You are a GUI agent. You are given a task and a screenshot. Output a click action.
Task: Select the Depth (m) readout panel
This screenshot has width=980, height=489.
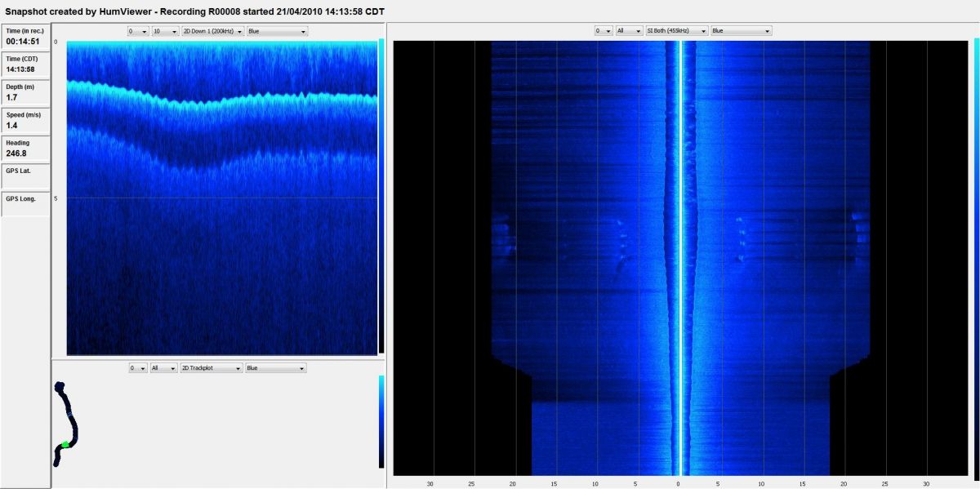[x=25, y=92]
